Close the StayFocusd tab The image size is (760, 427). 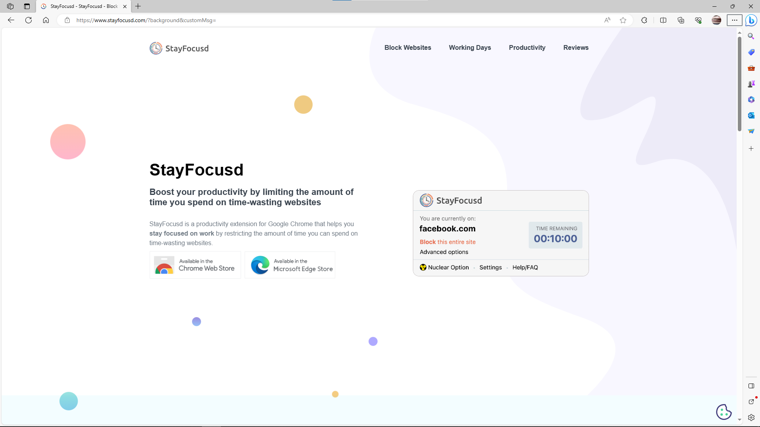125,6
